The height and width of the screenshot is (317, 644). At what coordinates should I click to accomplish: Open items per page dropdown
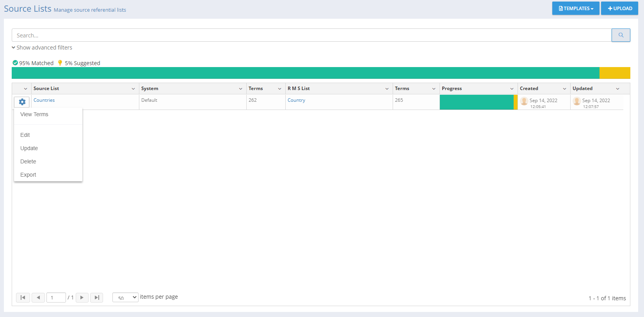click(125, 298)
